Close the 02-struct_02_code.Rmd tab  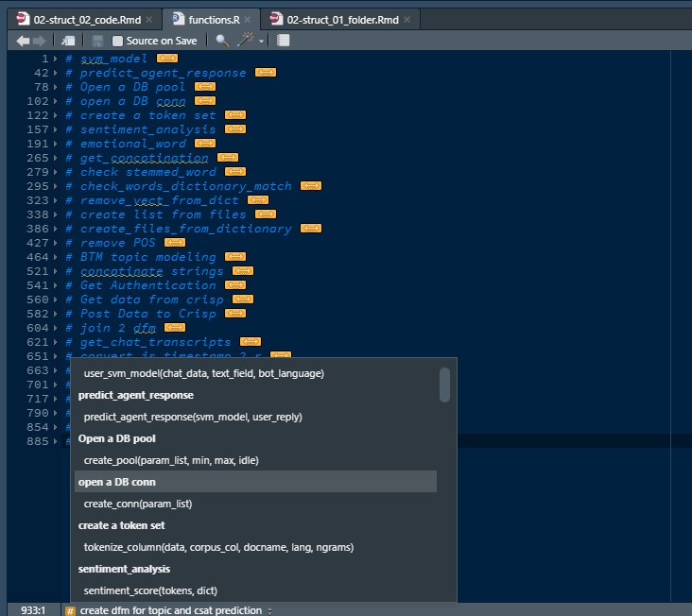click(x=149, y=20)
